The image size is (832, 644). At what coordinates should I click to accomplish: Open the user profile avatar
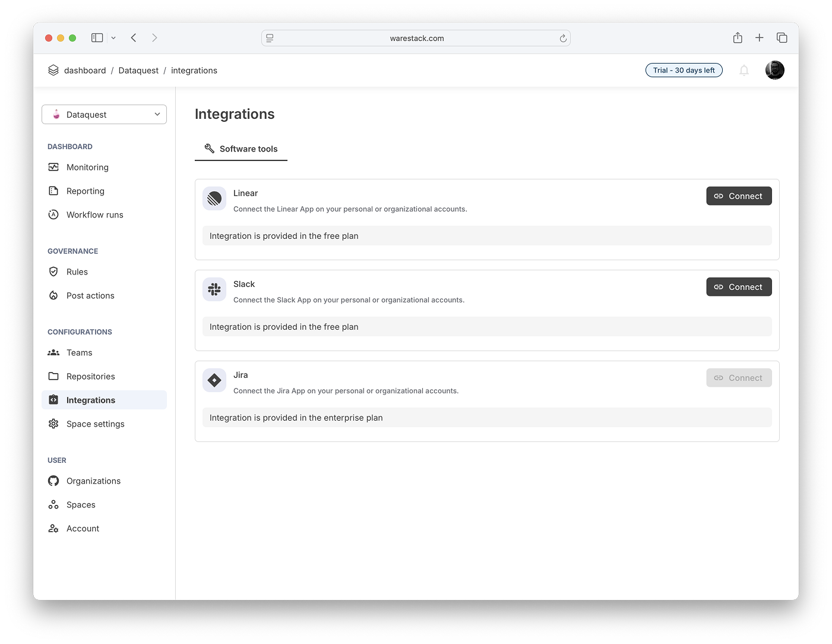[774, 70]
